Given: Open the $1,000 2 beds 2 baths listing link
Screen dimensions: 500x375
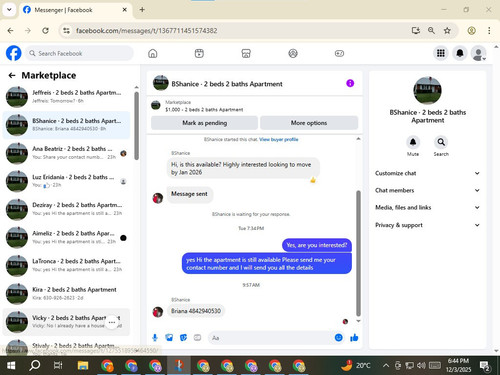Looking at the screenshot, I should 204,110.
